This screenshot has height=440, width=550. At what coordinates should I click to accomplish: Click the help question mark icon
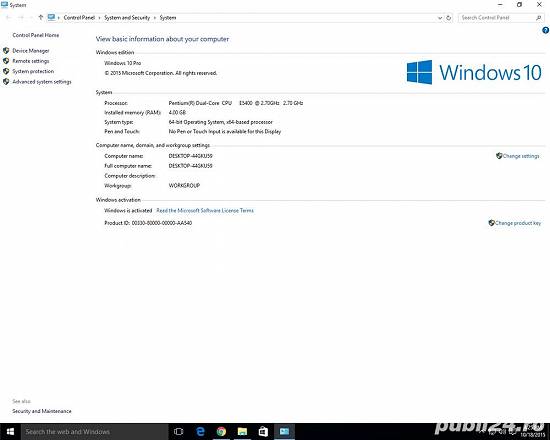[x=545, y=31]
